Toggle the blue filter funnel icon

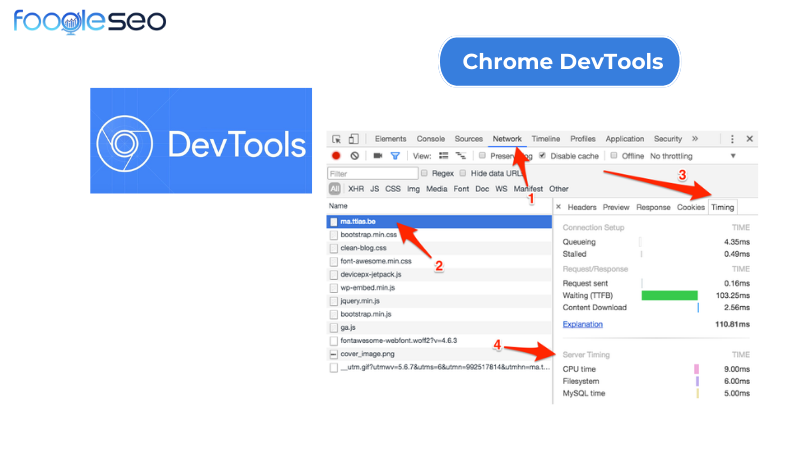coord(395,156)
